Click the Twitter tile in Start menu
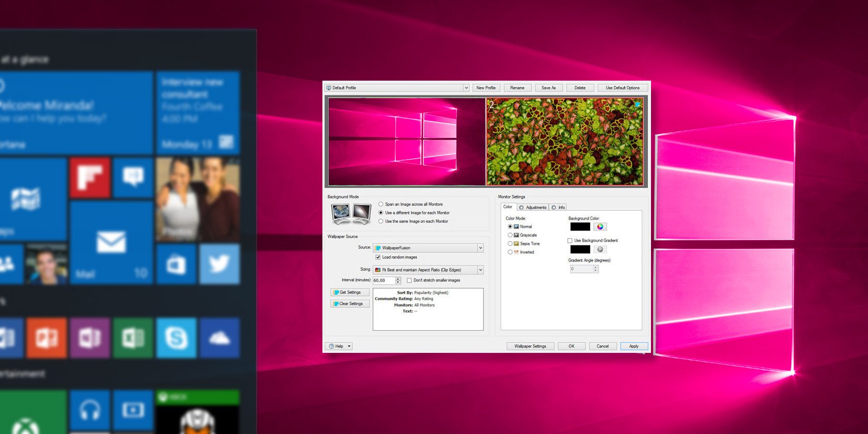The height and width of the screenshot is (434, 868). (219, 264)
